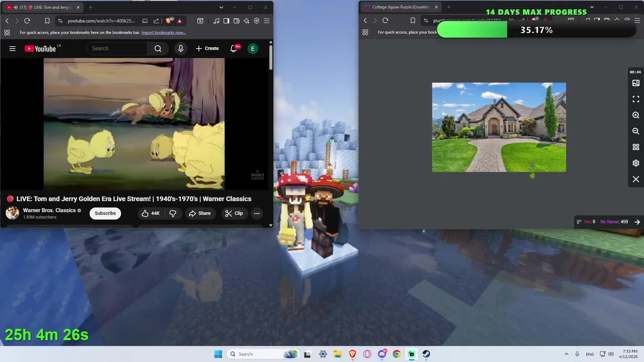
Task: Share the YouTube page link from address bar
Action: click(156, 21)
